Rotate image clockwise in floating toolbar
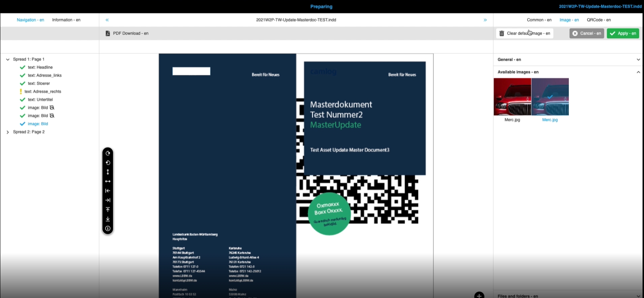This screenshot has width=644, height=298. click(108, 153)
